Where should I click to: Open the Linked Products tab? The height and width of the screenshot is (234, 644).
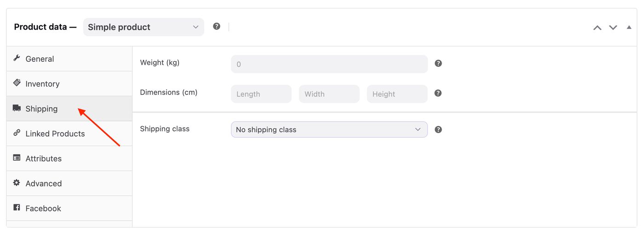tap(55, 134)
